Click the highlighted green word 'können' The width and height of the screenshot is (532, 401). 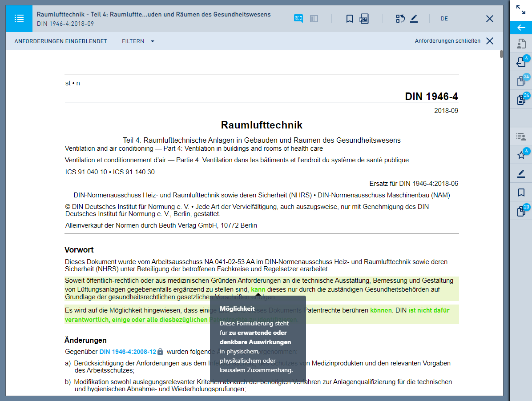coord(381,310)
